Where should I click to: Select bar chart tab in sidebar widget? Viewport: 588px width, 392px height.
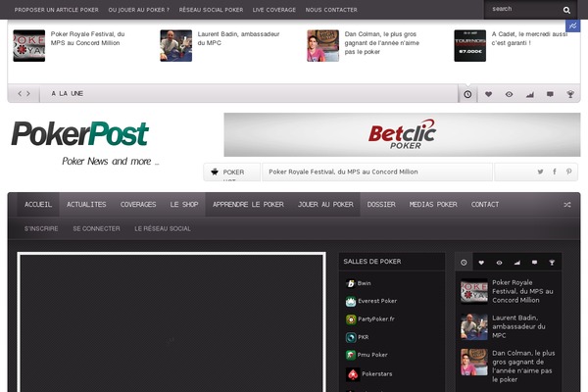click(516, 263)
